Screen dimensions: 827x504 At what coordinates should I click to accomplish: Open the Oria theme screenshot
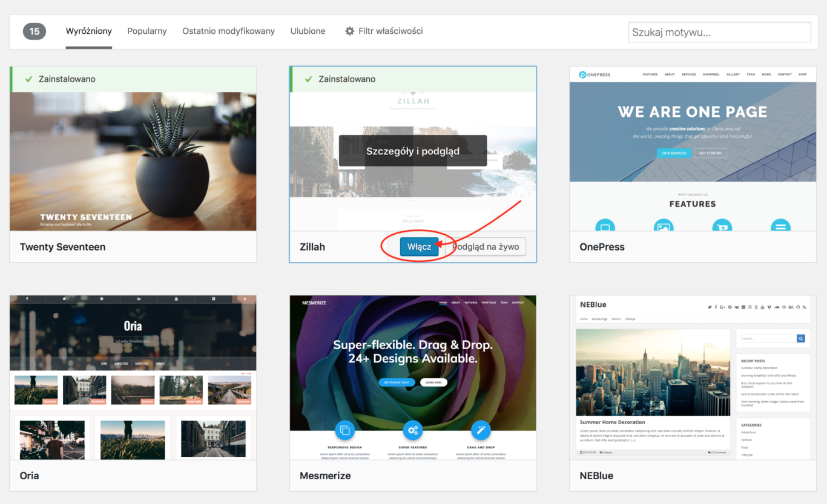coord(133,378)
